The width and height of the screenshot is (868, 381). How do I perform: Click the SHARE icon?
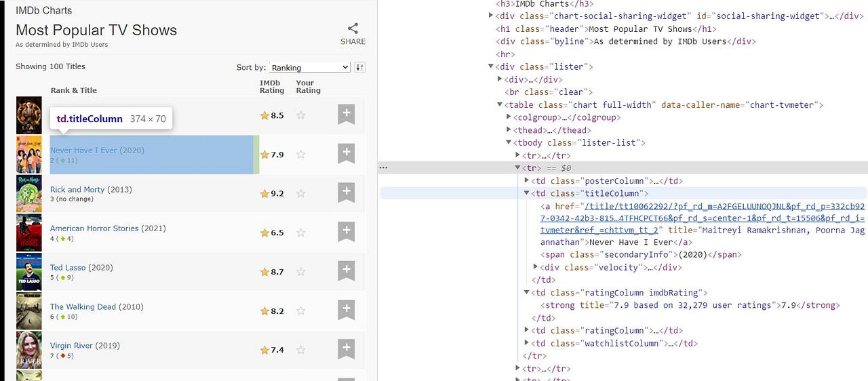tap(353, 28)
